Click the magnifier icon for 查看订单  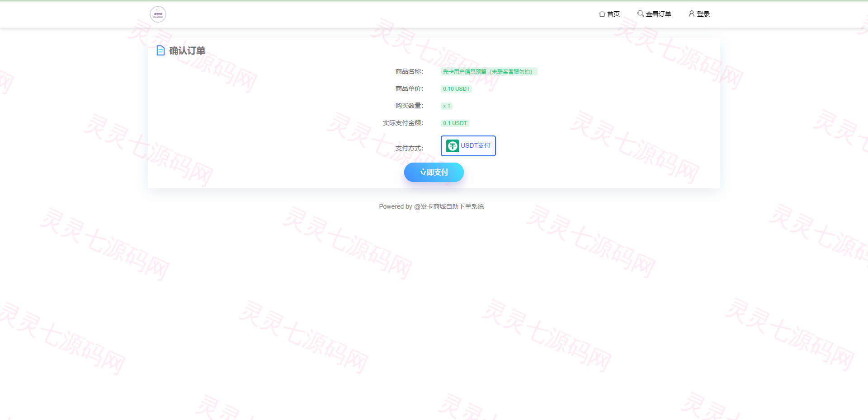click(x=641, y=14)
